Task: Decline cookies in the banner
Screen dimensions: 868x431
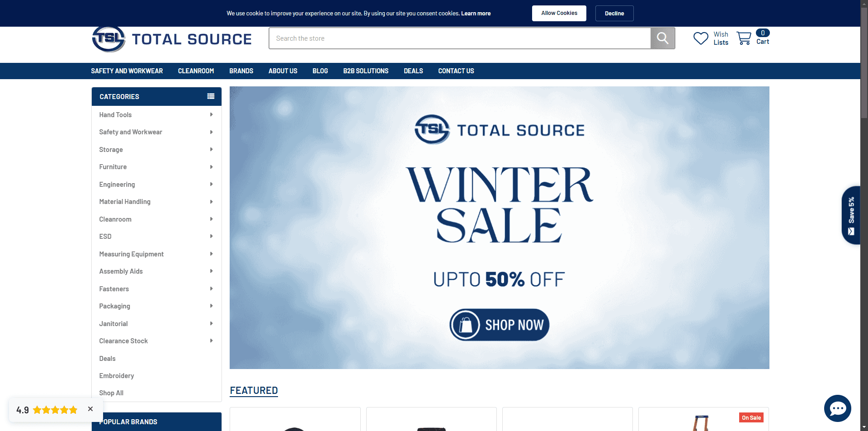Action: coord(614,13)
